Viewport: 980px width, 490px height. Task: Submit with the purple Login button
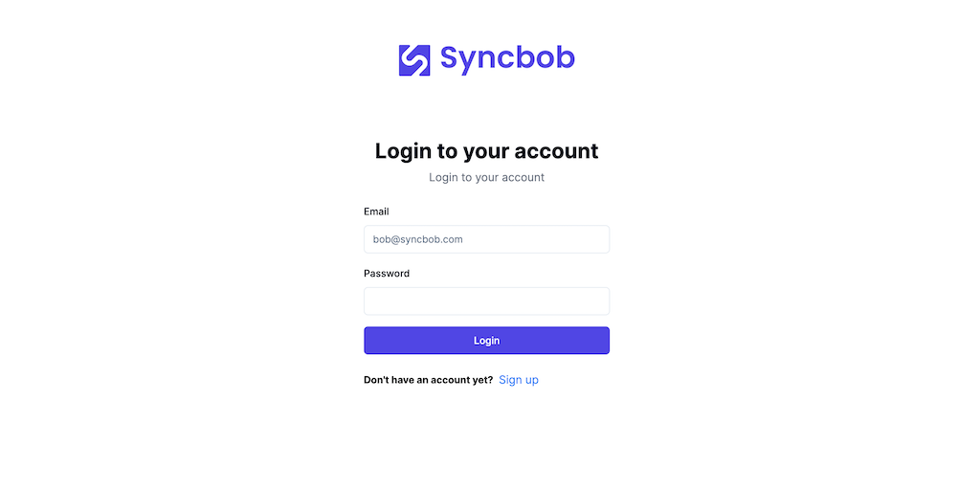[x=486, y=341]
